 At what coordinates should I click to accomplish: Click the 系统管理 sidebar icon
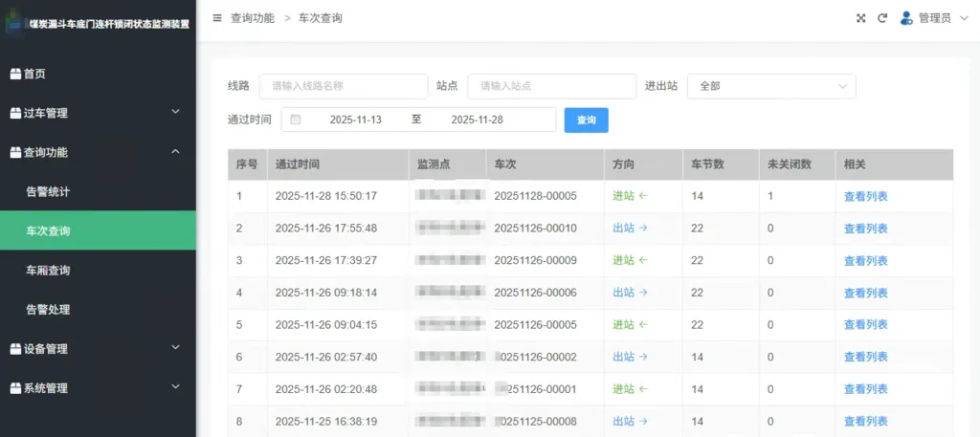(15, 388)
